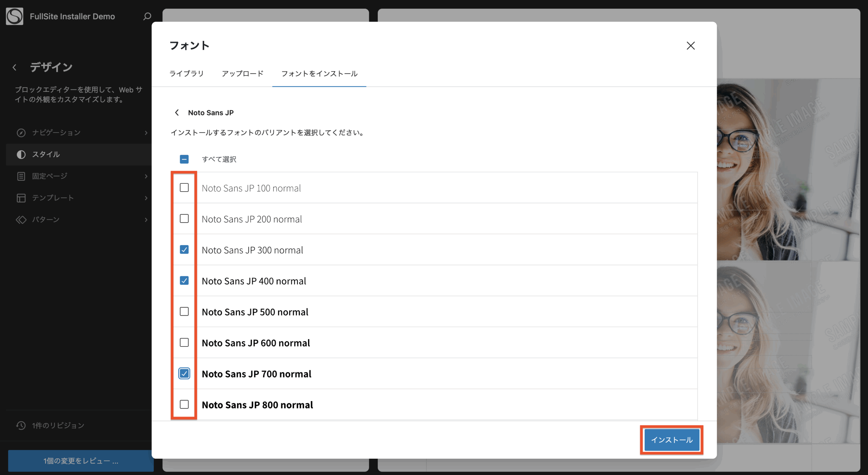Click the パターン diamond icon
This screenshot has height=475, width=868.
click(21, 219)
